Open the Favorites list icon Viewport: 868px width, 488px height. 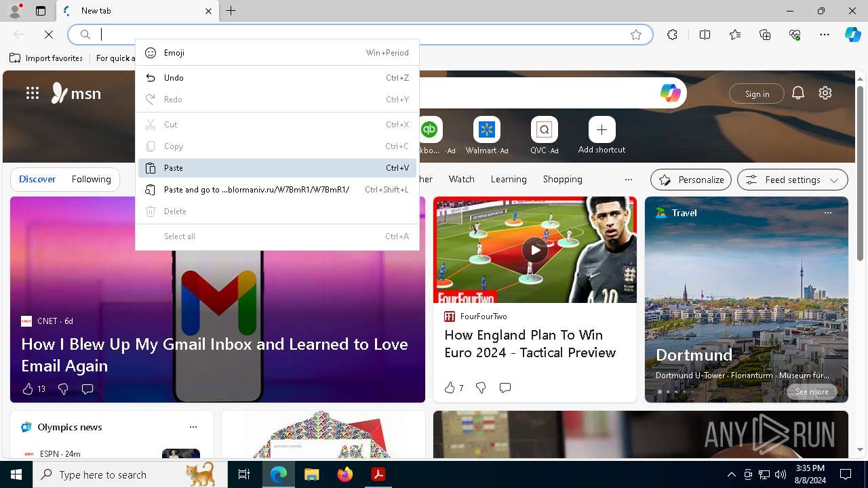(735, 35)
